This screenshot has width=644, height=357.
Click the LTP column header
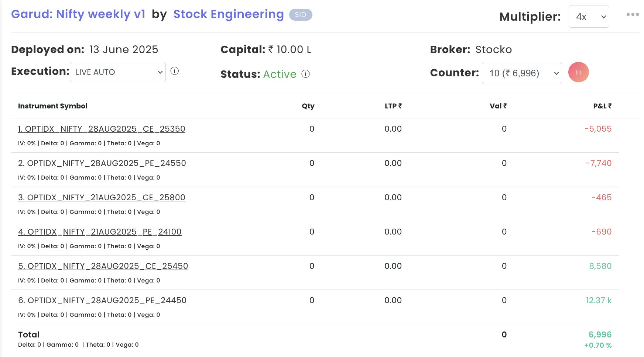coord(393,106)
